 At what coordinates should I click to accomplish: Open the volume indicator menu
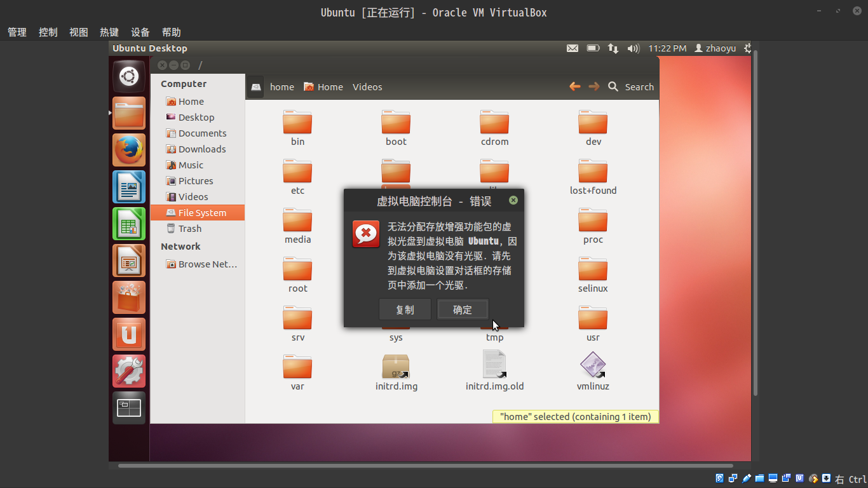tap(633, 48)
